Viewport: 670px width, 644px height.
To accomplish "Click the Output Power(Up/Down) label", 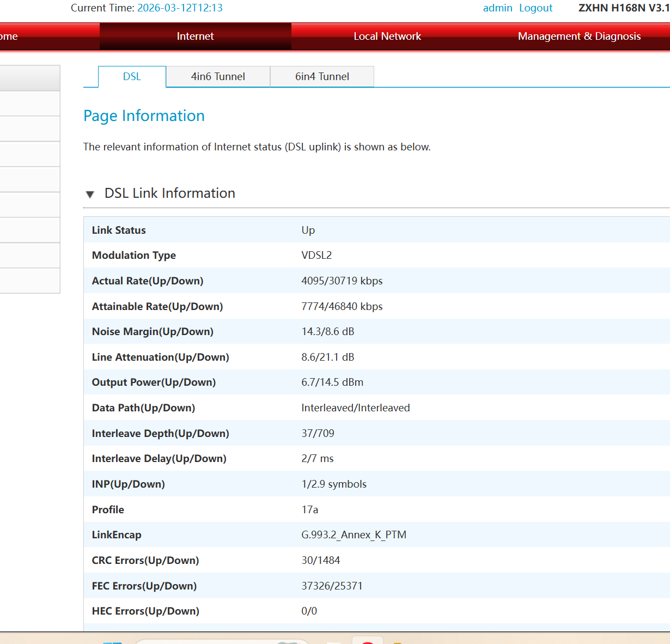I will pyautogui.click(x=154, y=382).
